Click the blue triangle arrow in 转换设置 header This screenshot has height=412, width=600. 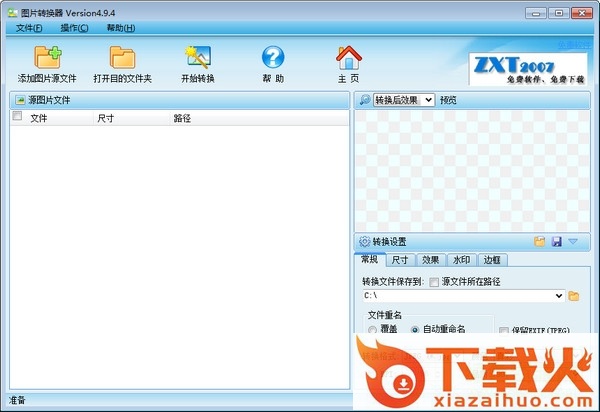coord(573,241)
